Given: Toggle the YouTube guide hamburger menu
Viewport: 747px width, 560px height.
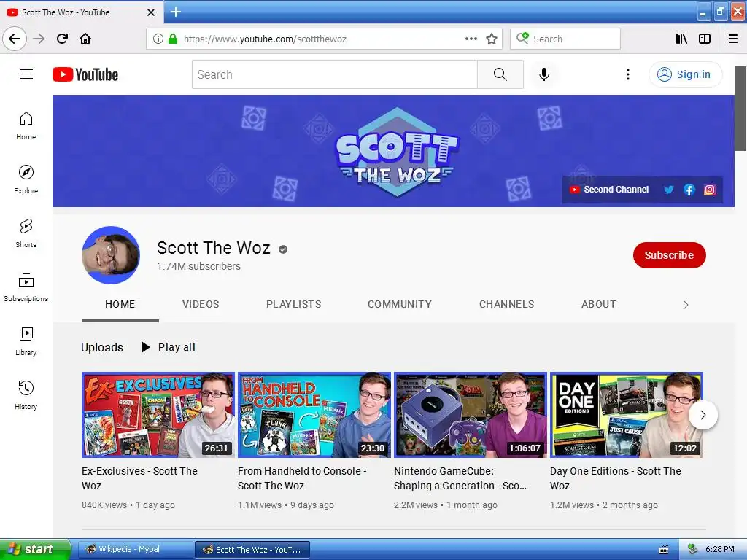Looking at the screenshot, I should (x=26, y=74).
